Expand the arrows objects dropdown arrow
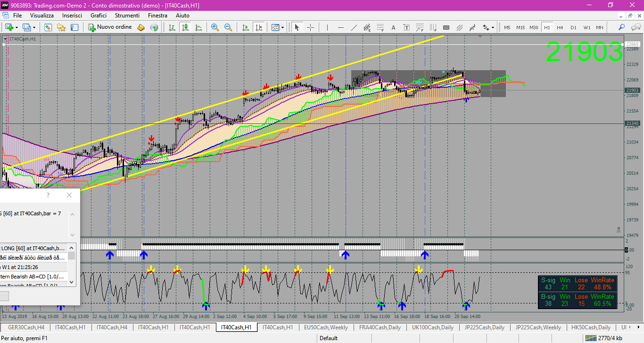Screen dimensions: 644x343 (493, 27)
